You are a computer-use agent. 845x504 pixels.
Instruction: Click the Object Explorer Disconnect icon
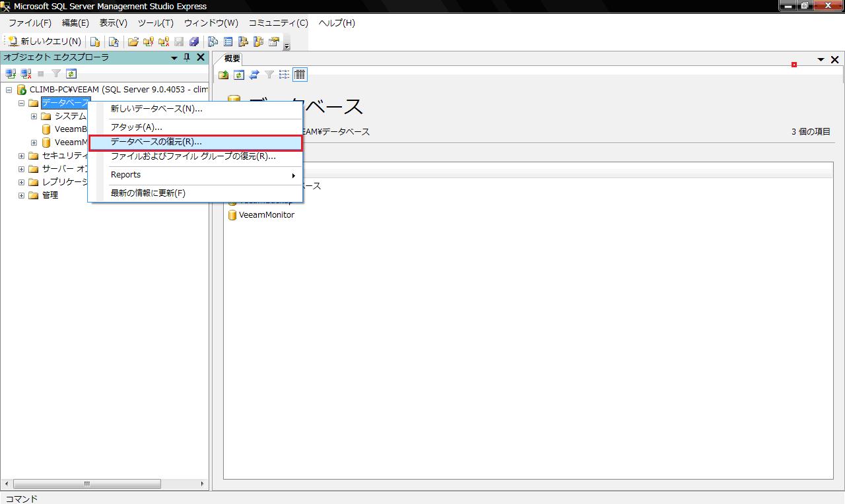coord(26,74)
